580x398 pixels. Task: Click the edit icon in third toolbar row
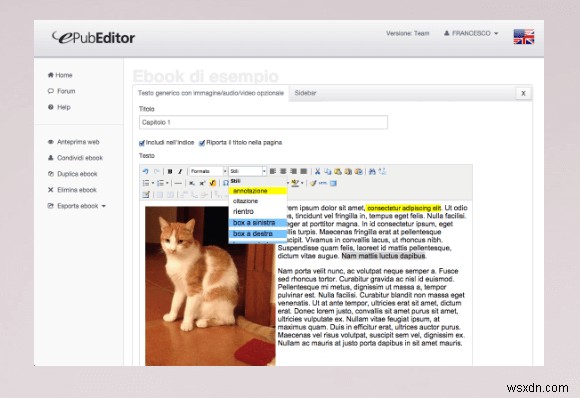pos(146,195)
